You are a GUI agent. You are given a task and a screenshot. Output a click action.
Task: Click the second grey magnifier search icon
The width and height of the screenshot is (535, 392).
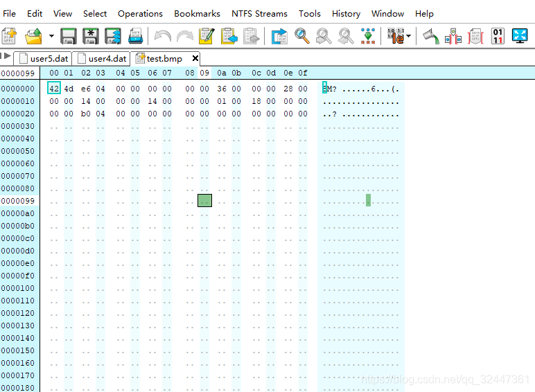point(346,36)
